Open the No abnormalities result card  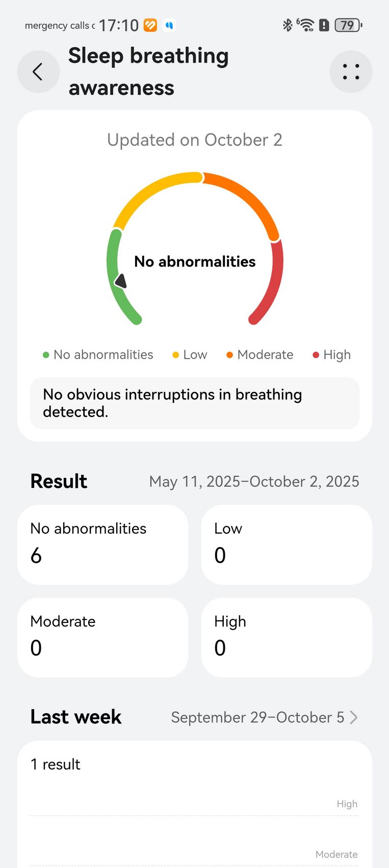tap(102, 545)
